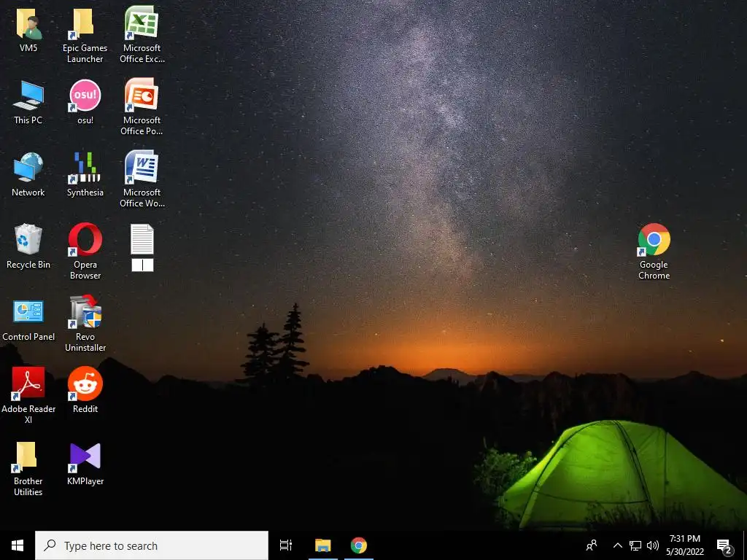Open the network status tray icon
The image size is (747, 560).
click(x=635, y=545)
